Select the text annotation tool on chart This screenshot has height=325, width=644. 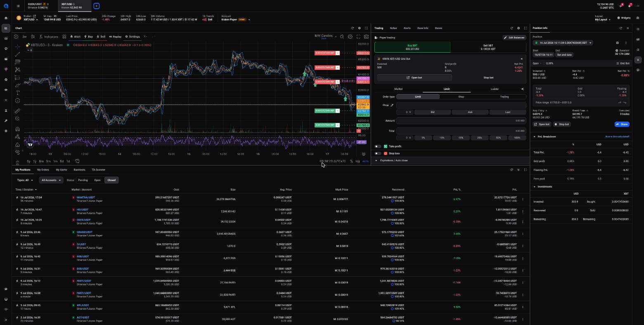coord(17,93)
